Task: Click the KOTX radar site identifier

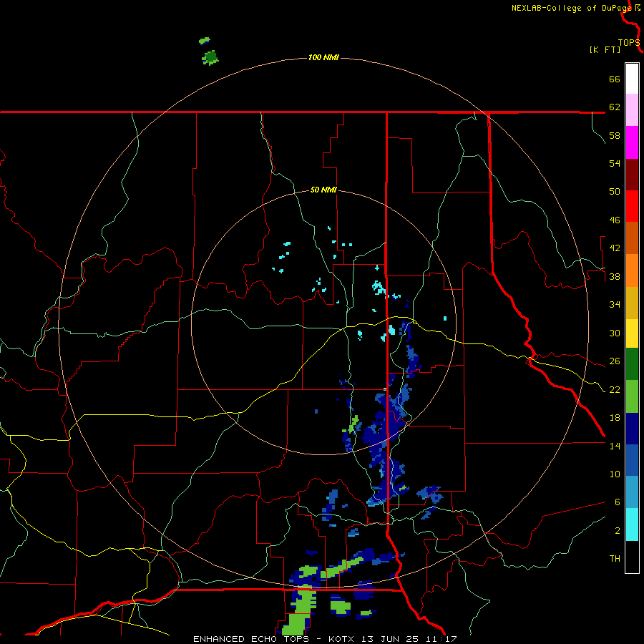Action: 341,639
